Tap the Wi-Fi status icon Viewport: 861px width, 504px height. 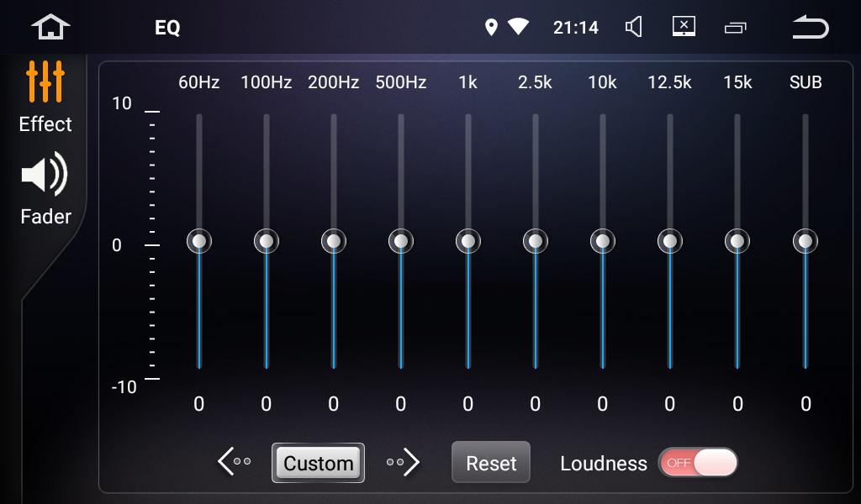(518, 28)
